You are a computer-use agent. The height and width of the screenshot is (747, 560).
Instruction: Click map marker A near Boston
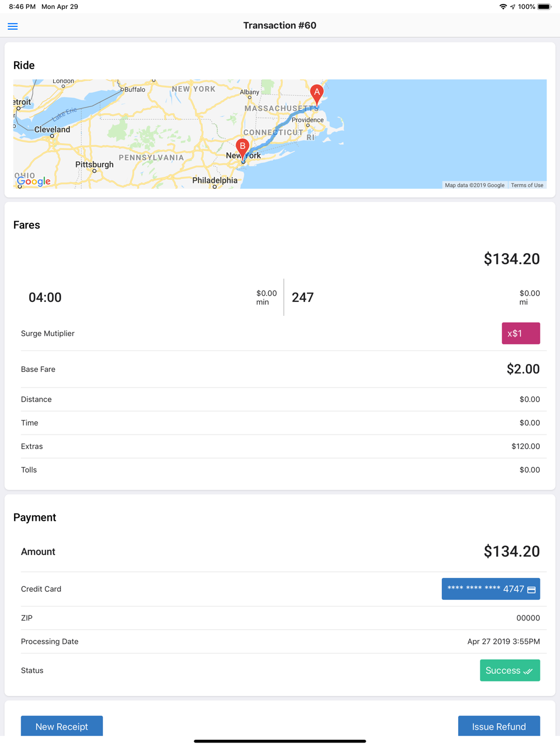pos(316,94)
